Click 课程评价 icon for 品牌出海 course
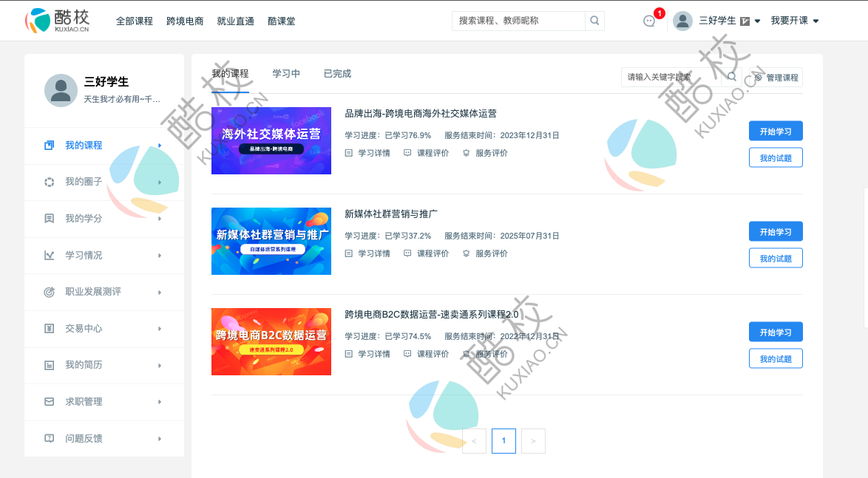868x478 pixels. coord(407,153)
